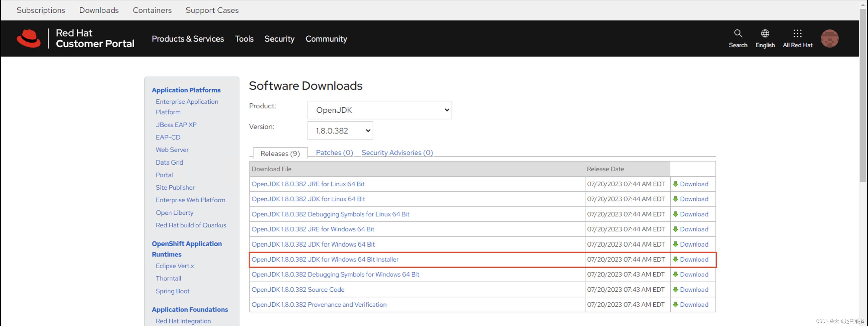Open the All Red Hat apps grid icon

click(797, 33)
